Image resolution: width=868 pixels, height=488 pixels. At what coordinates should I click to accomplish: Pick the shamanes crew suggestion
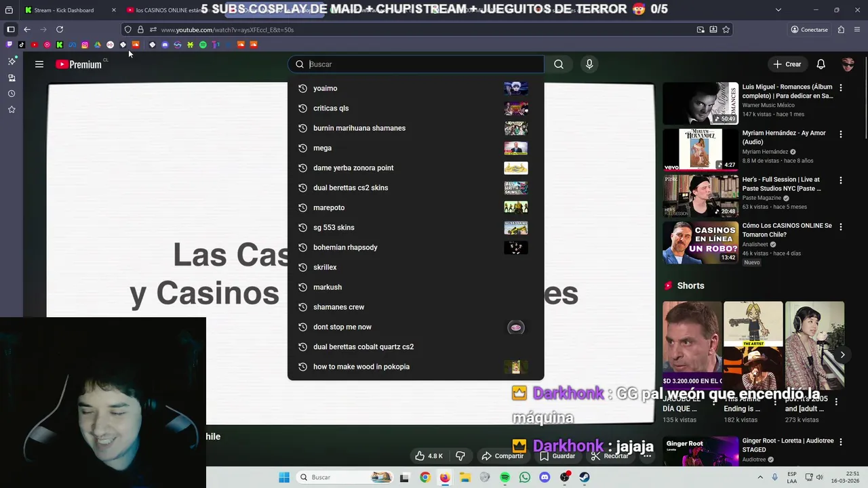(416, 307)
